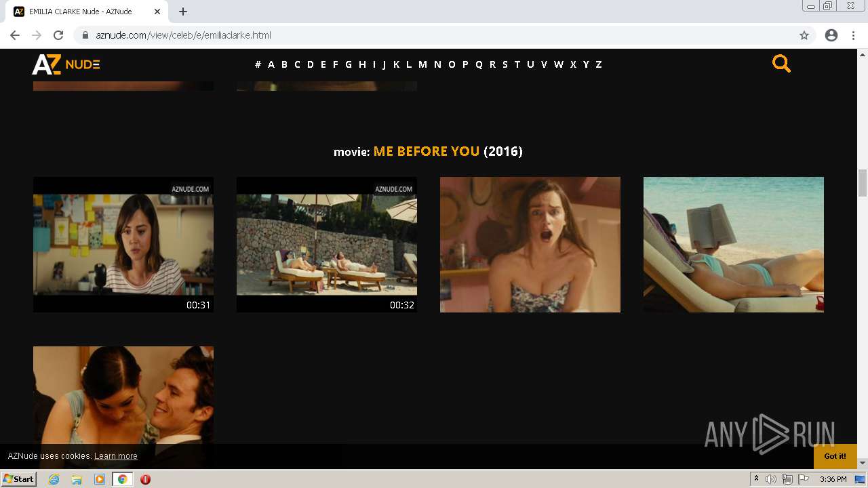Select letter K in the alphabet navigation
Viewport: 868px width, 488px height.
[396, 64]
